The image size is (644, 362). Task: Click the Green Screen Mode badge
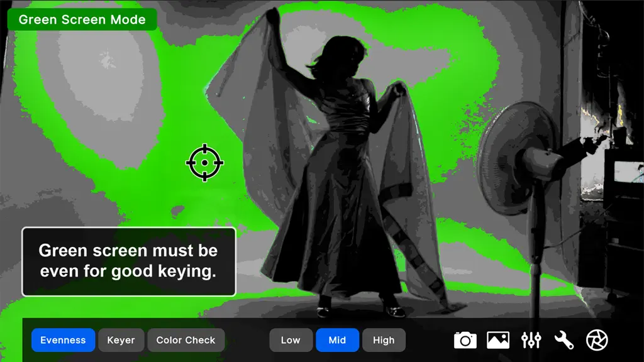[82, 19]
